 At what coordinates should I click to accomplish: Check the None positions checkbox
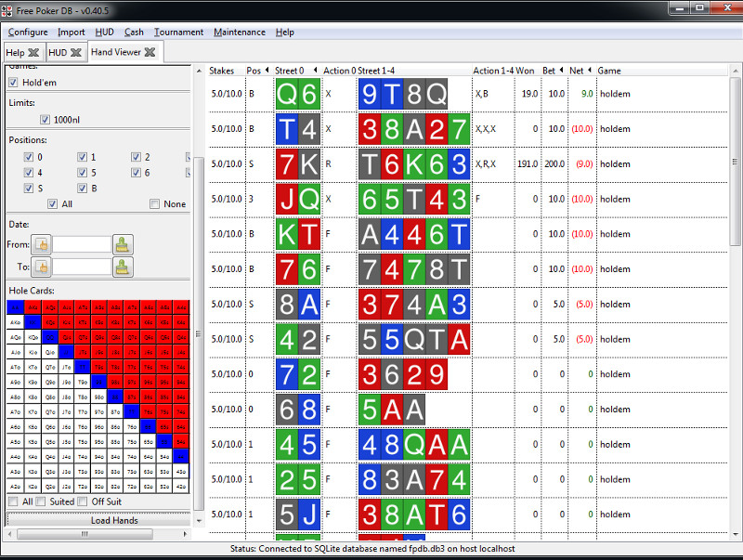154,203
